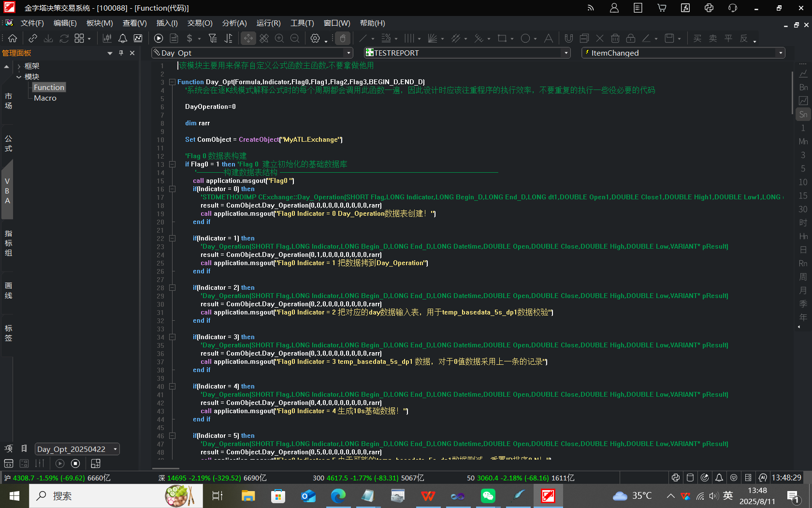Click the filter list toolbar icon

pyautogui.click(x=213, y=38)
